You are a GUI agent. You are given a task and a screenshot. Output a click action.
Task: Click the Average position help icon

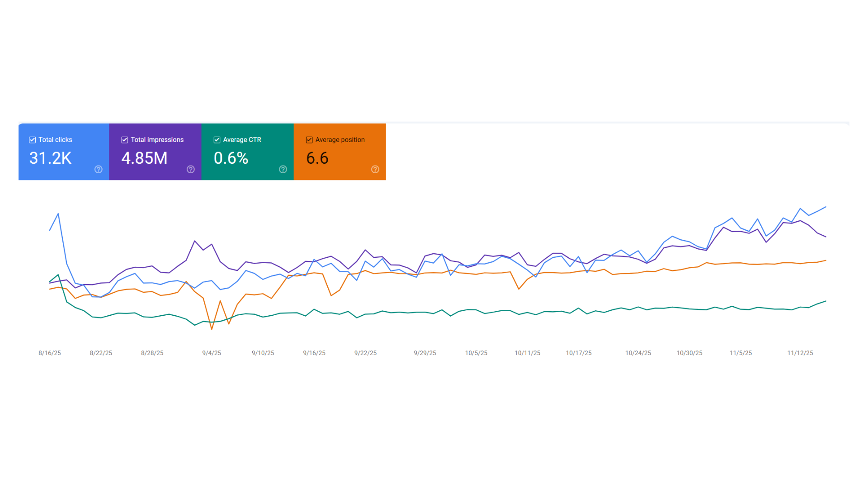pos(375,170)
